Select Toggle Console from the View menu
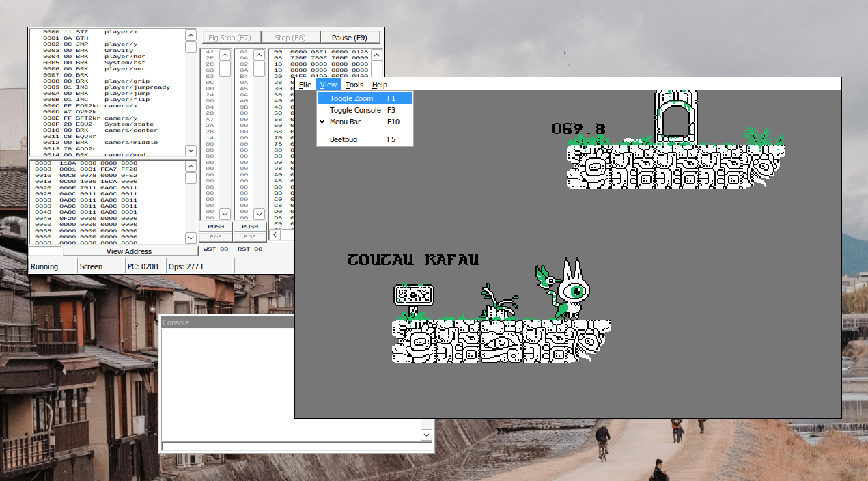868x481 pixels. [354, 110]
